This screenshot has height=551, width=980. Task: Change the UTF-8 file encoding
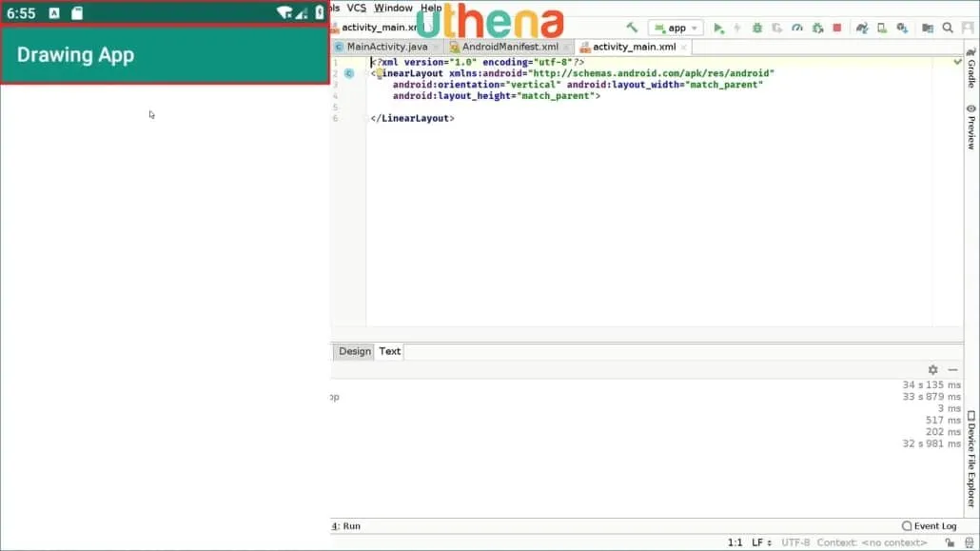[795, 542]
